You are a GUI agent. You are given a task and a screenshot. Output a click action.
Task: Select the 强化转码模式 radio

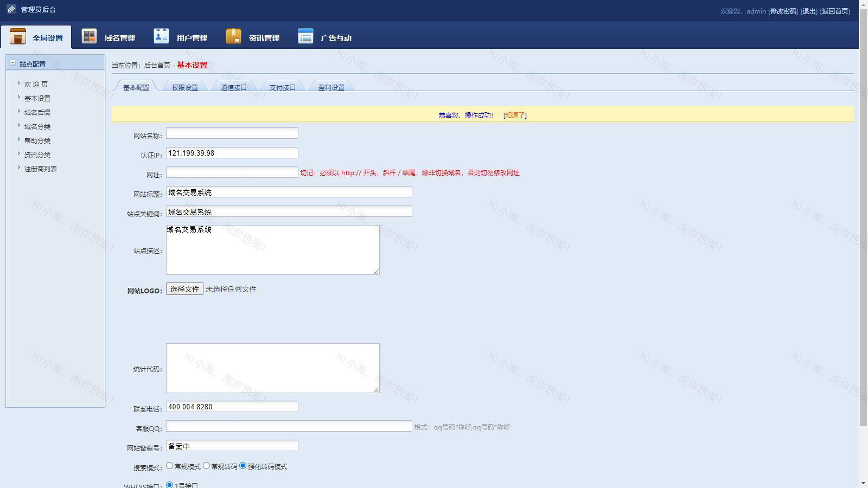[x=243, y=466]
